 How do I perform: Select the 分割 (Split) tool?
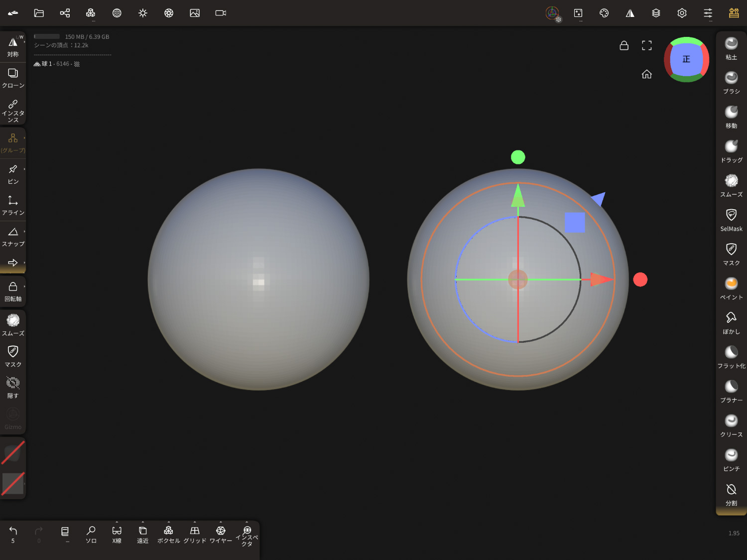tap(731, 494)
